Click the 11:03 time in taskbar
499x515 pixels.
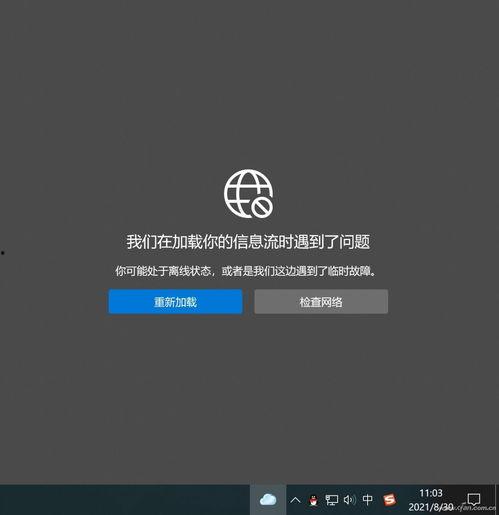[x=431, y=493]
